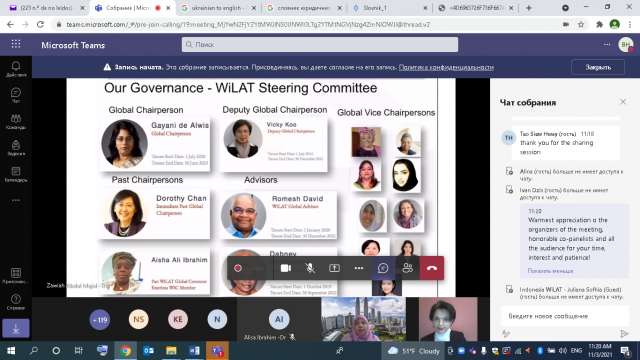640x360 pixels.
Task: Click the new message input field
Action: coord(565,316)
